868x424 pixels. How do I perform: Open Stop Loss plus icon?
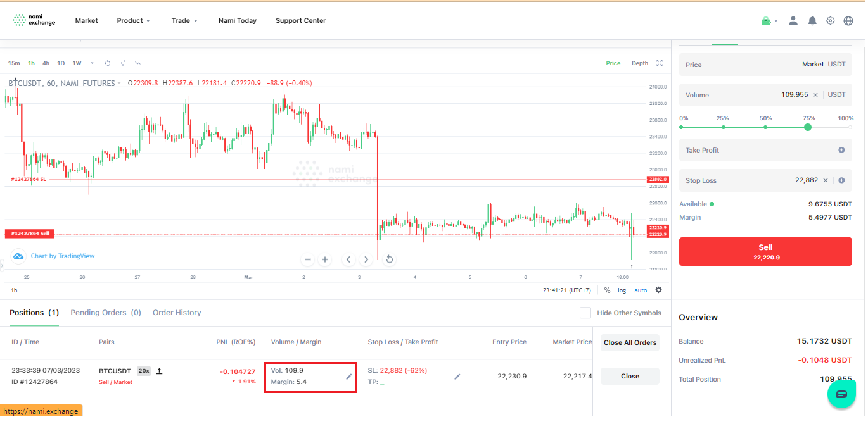(841, 180)
